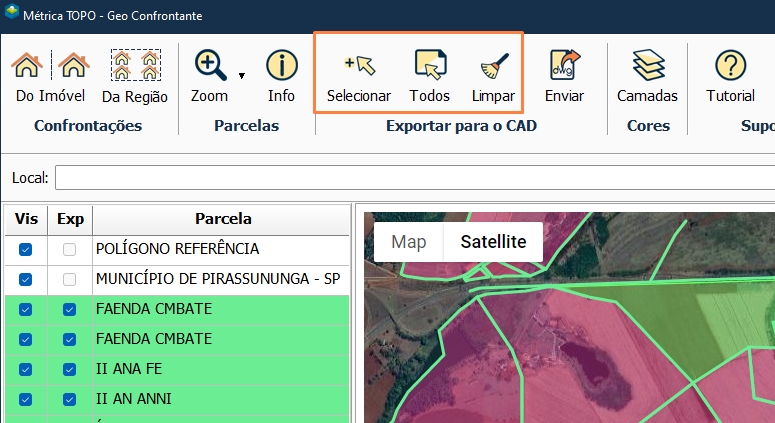Click Enviar to export DWG
This screenshot has width=775, height=423.
[564, 68]
